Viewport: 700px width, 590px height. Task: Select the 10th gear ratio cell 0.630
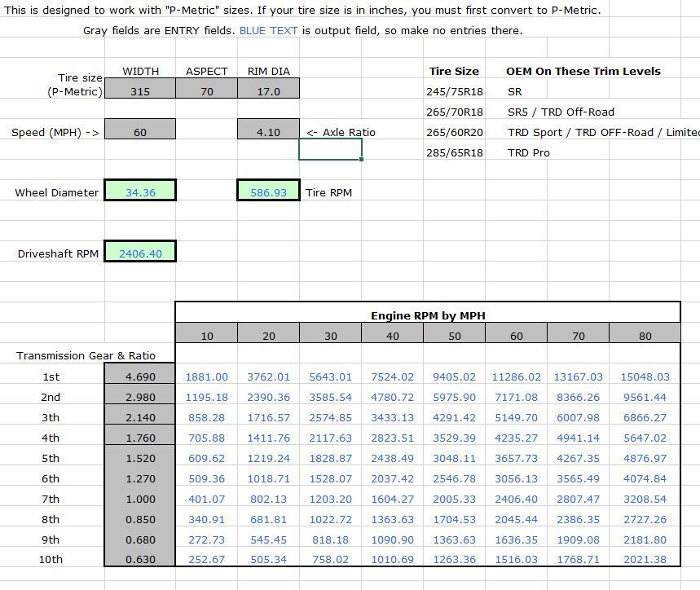140,559
